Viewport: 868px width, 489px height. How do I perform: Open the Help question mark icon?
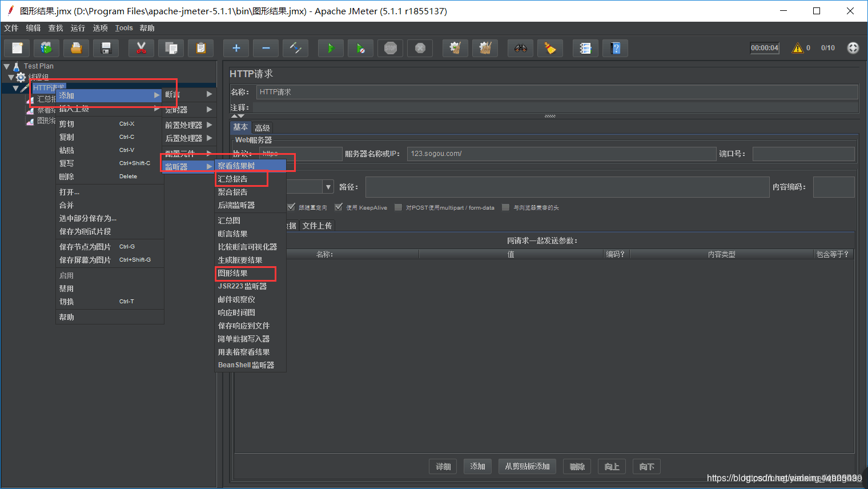tap(615, 49)
